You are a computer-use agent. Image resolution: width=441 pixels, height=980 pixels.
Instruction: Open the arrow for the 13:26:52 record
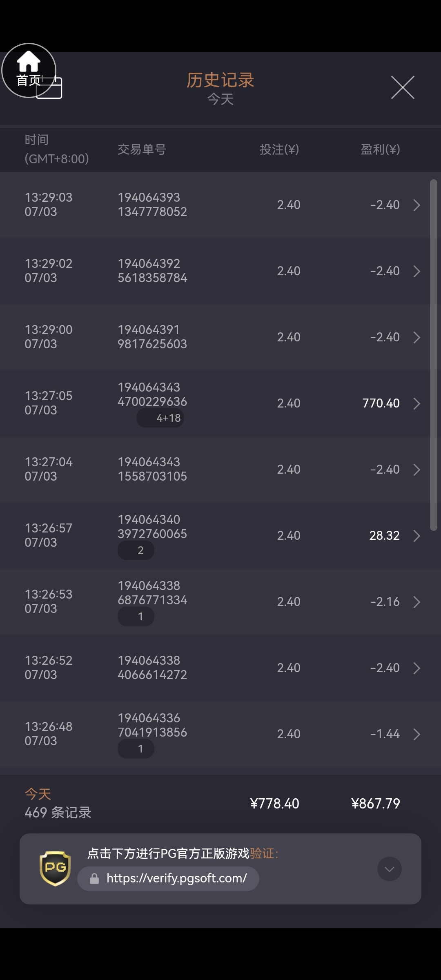416,668
